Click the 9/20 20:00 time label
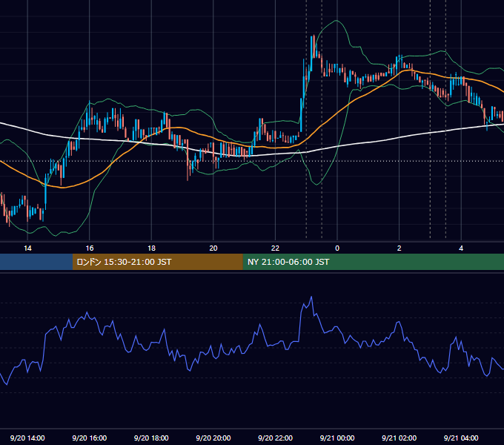The image size is (504, 445). [x=213, y=438]
